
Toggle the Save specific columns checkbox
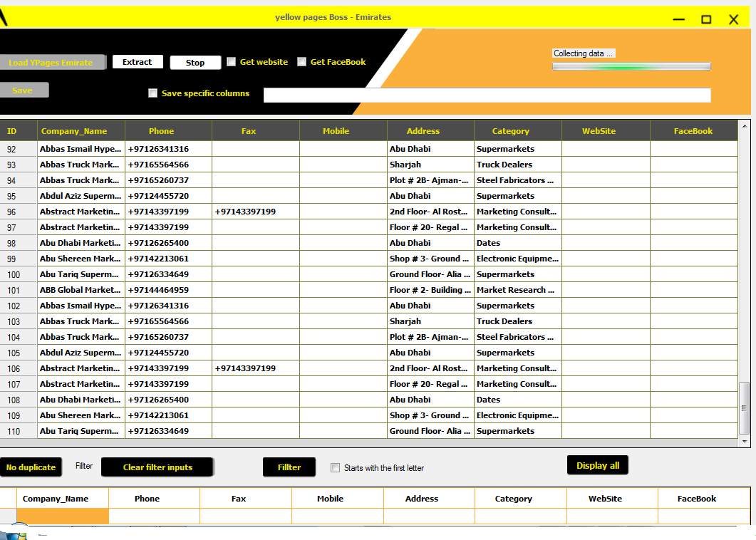point(153,93)
